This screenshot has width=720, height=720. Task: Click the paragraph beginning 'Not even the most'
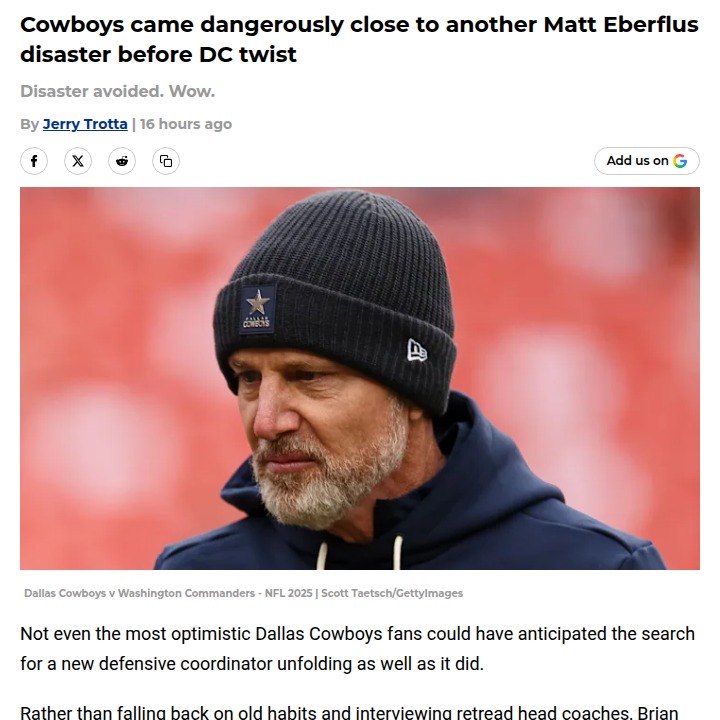coord(357,649)
